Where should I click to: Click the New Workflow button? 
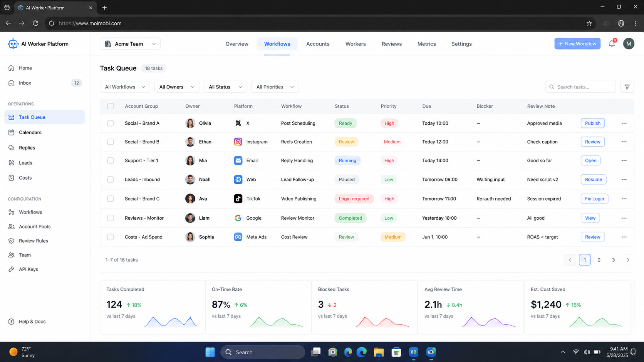pos(577,44)
